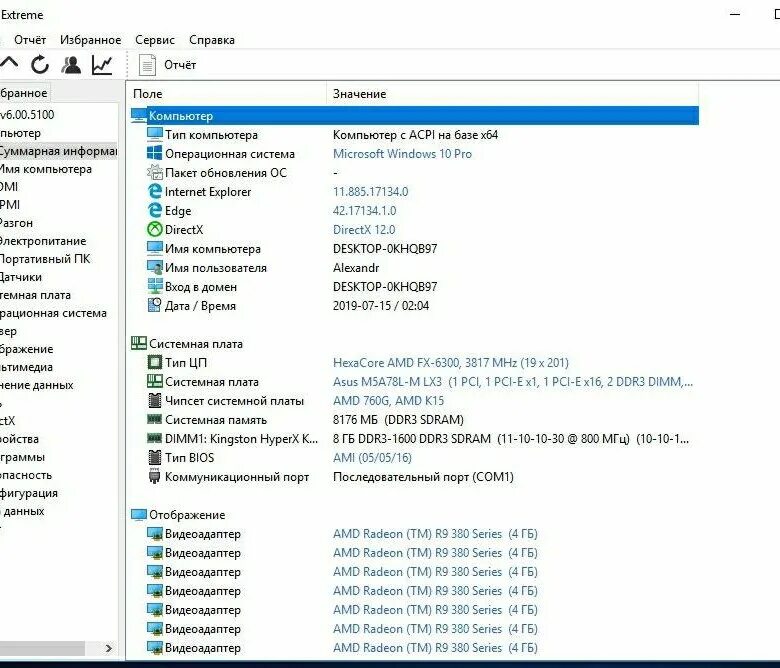Click the Коммуникационный порт connector icon
This screenshot has height=668, width=780.
[x=155, y=477]
